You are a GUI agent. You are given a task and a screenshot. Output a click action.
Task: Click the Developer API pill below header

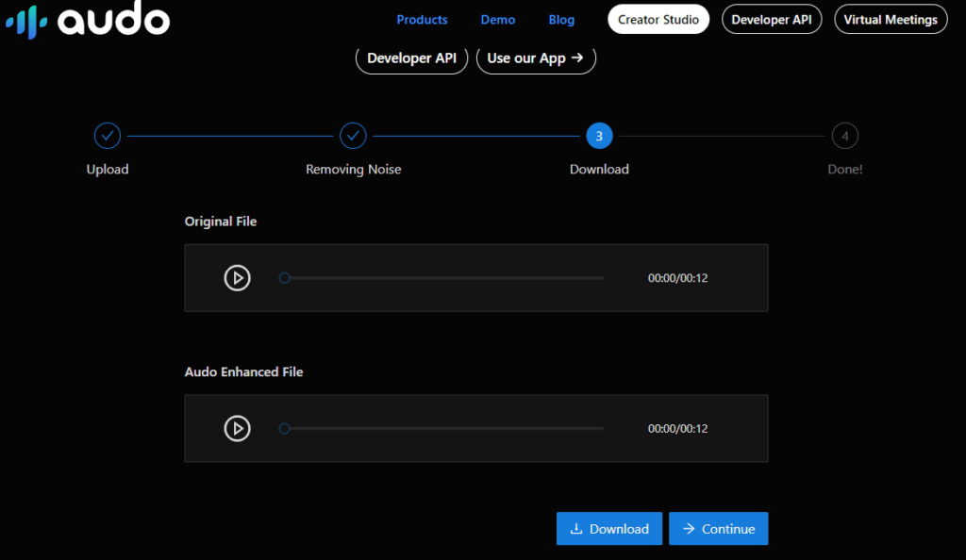411,58
